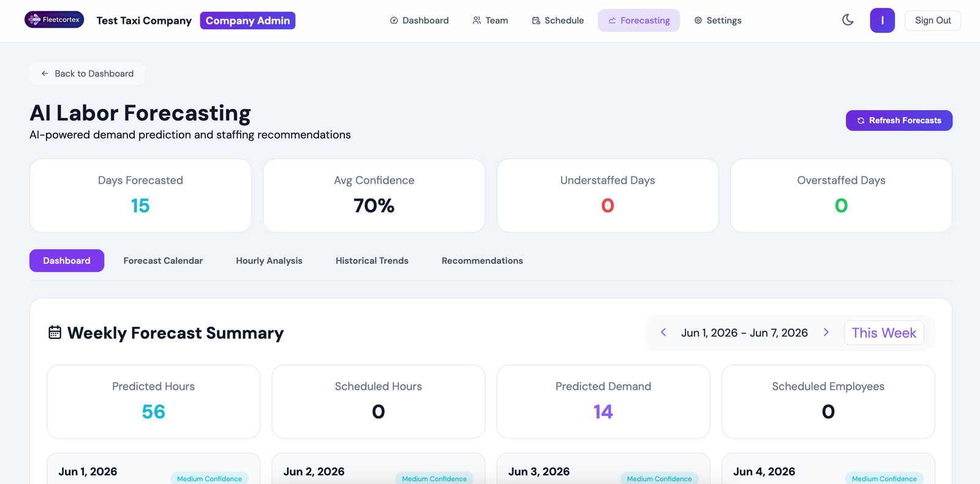Screen dimensions: 980x484
Task: Click the Jun 2, 2026 day card
Action: coord(379,469)
